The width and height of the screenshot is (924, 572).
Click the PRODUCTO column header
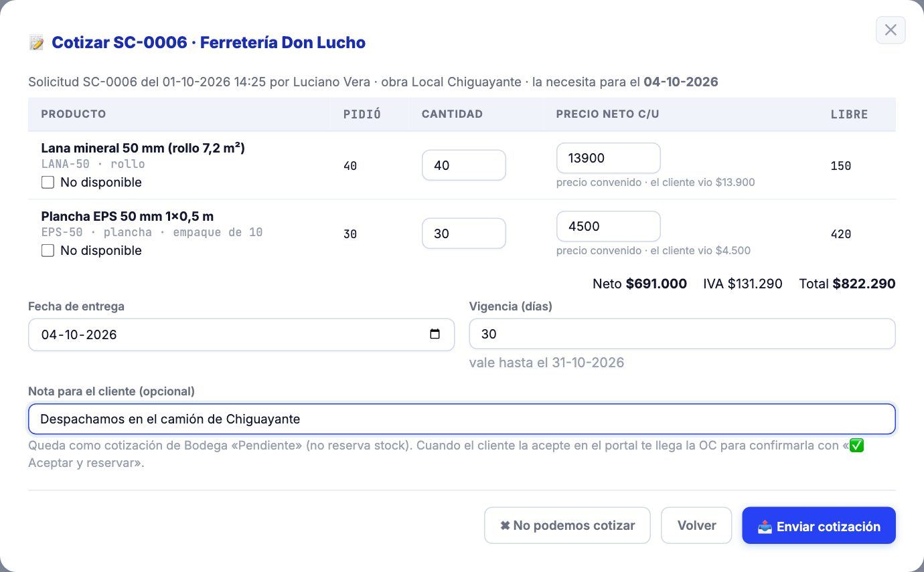point(74,114)
